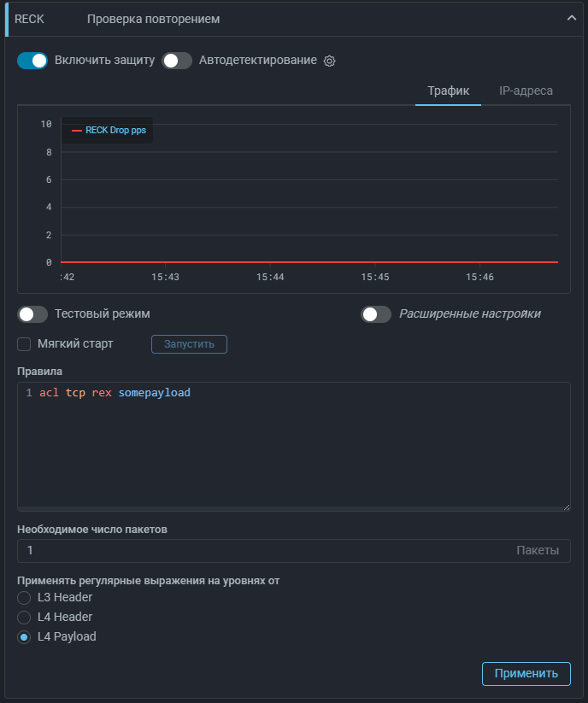Enable the Тестовый режим toggle
Image resolution: width=588 pixels, height=703 pixels.
[x=32, y=314]
